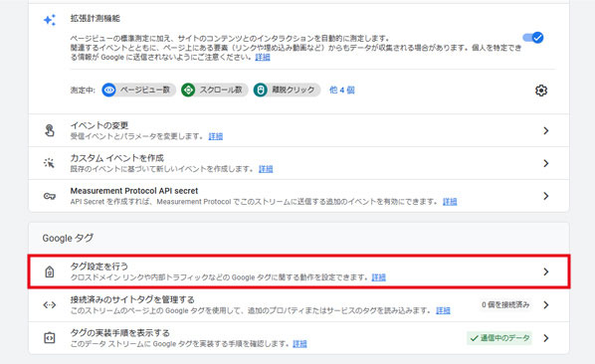
Task: Expand イベントの変更 chevron arrow
Action: click(x=545, y=130)
